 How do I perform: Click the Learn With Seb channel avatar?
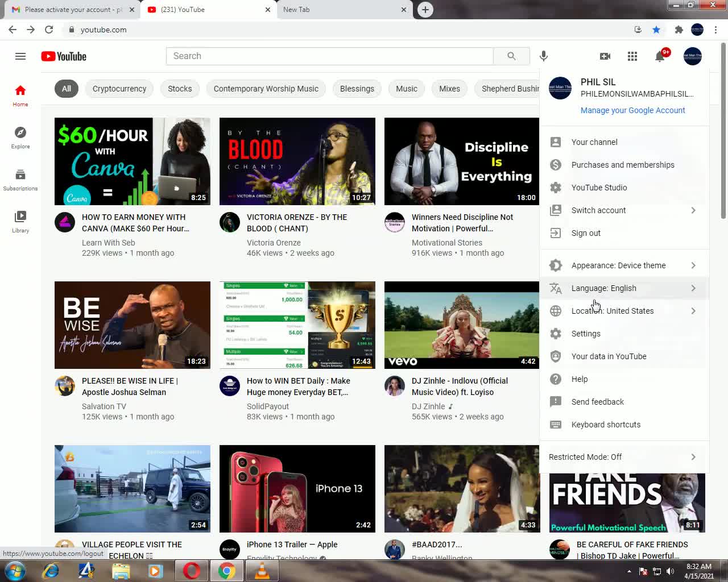pos(65,222)
